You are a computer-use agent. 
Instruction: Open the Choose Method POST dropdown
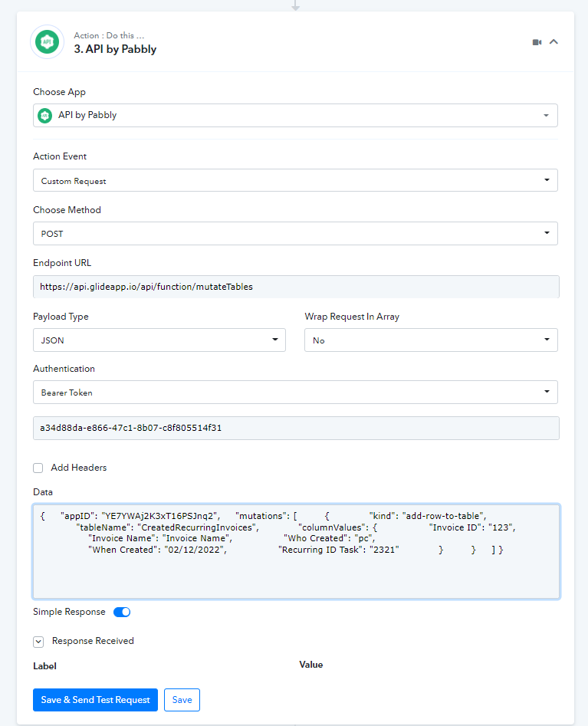pos(295,233)
